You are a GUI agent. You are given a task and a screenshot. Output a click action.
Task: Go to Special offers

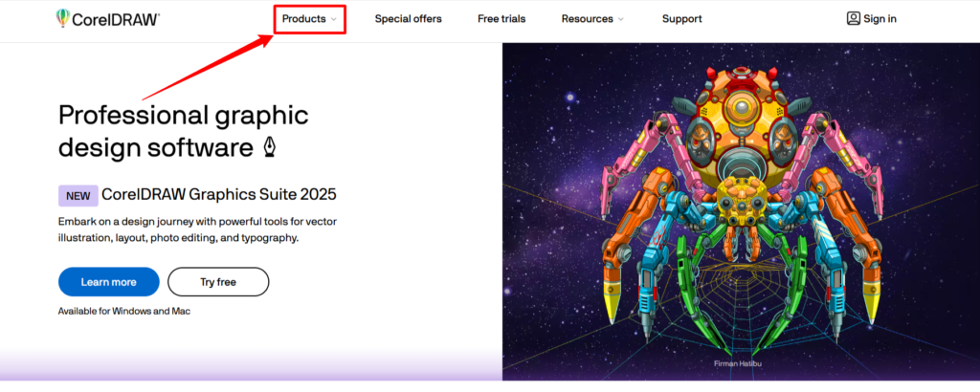coord(408,19)
